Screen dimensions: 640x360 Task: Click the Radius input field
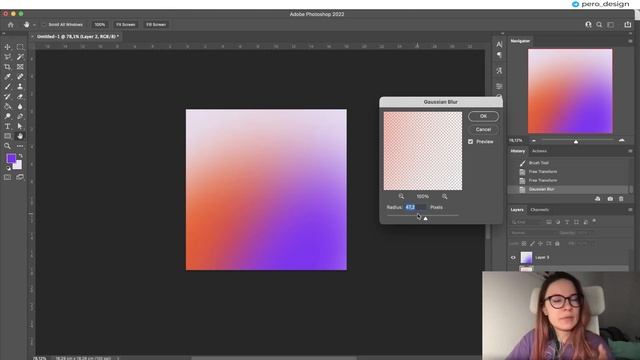tap(416, 207)
